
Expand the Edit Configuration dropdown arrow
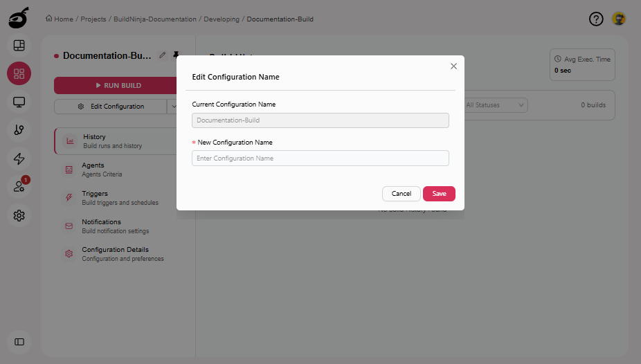[173, 107]
